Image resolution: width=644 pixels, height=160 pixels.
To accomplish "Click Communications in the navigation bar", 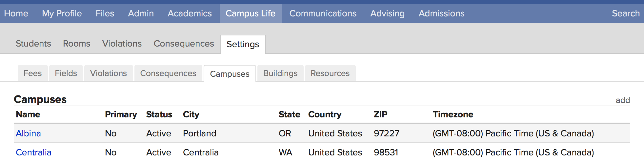I will click(x=323, y=13).
